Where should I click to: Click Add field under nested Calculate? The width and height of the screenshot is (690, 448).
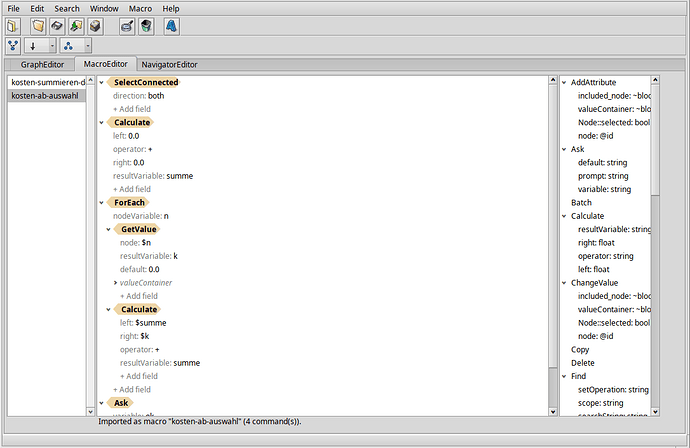139,376
